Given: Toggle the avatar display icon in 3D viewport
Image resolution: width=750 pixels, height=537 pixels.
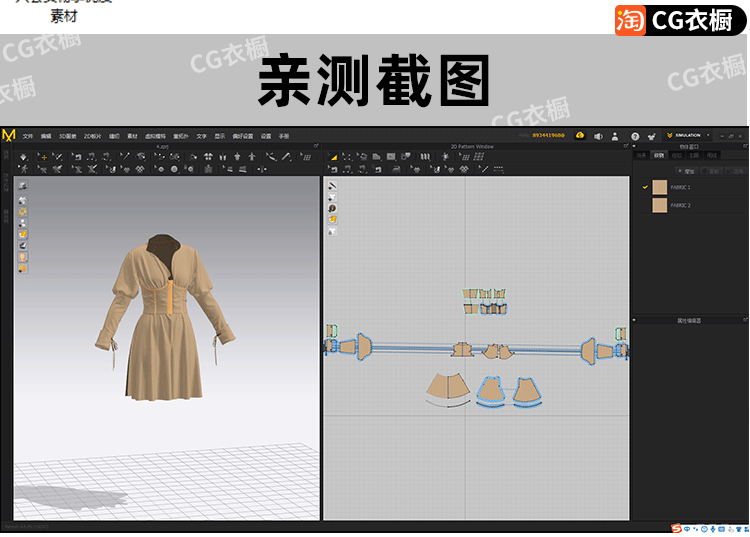Looking at the screenshot, I should tap(22, 257).
